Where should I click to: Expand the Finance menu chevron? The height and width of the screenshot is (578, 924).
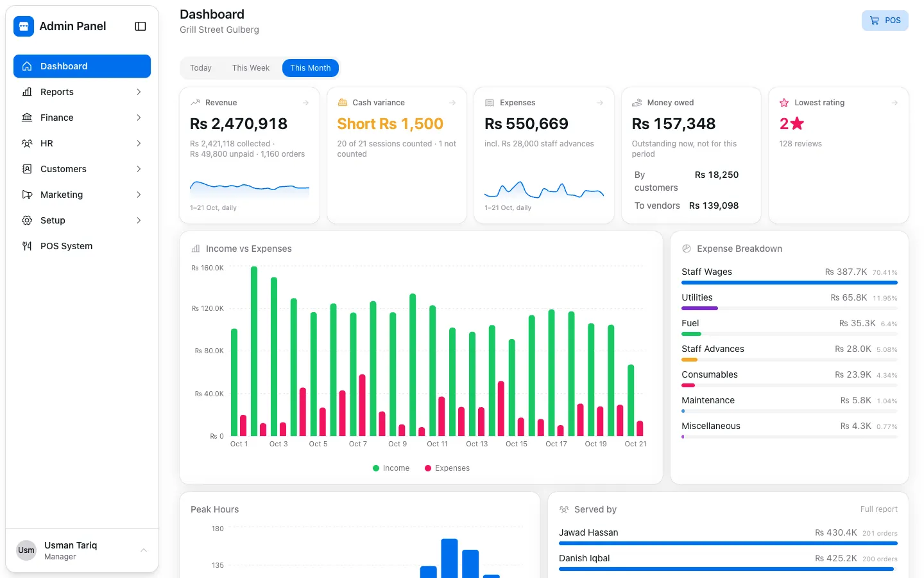point(139,118)
